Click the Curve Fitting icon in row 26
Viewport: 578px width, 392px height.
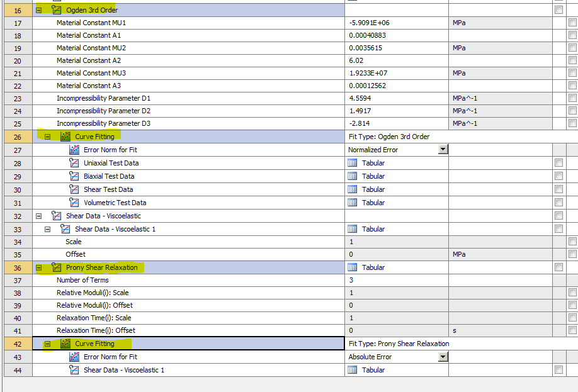65,137
